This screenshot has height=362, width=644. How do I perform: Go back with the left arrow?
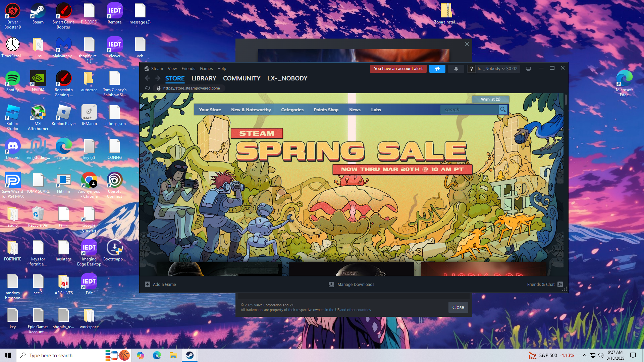pyautogui.click(x=147, y=78)
